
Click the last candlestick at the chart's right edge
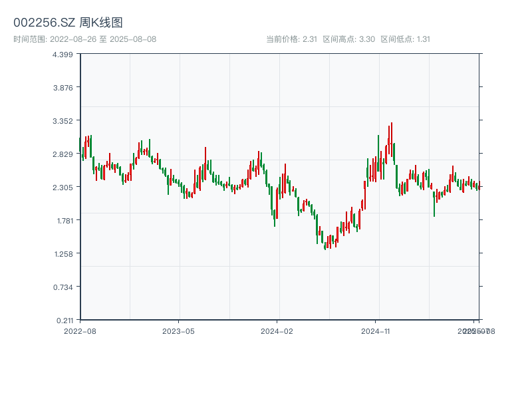pyautogui.click(x=479, y=187)
